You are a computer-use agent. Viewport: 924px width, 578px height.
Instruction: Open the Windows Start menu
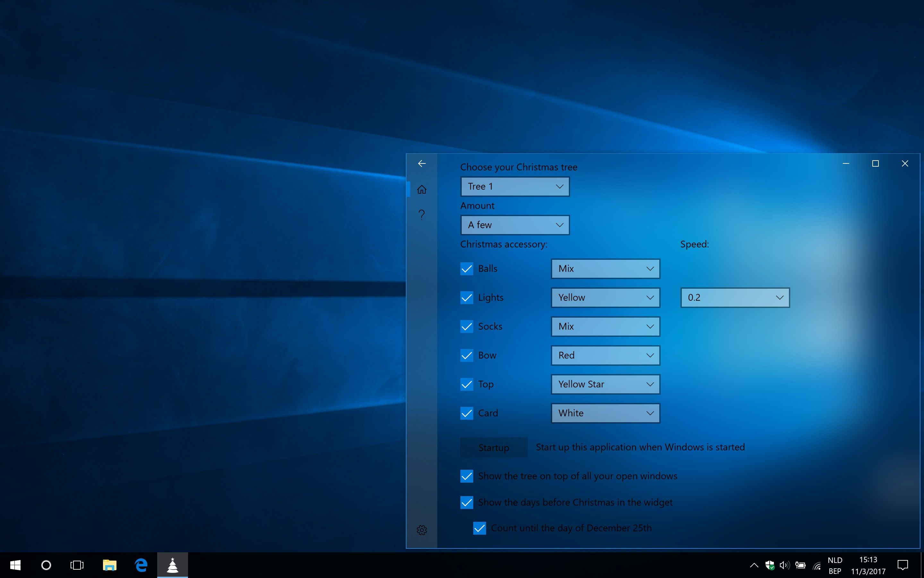15,565
